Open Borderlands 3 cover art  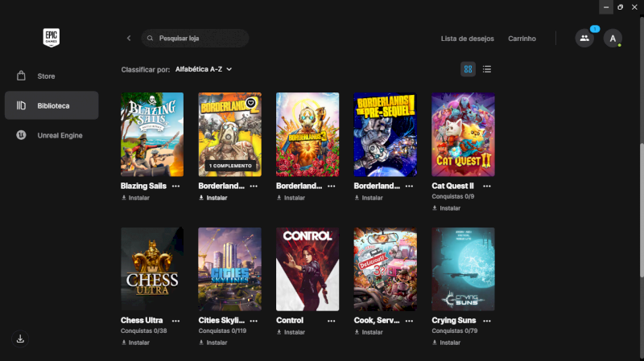click(x=308, y=134)
